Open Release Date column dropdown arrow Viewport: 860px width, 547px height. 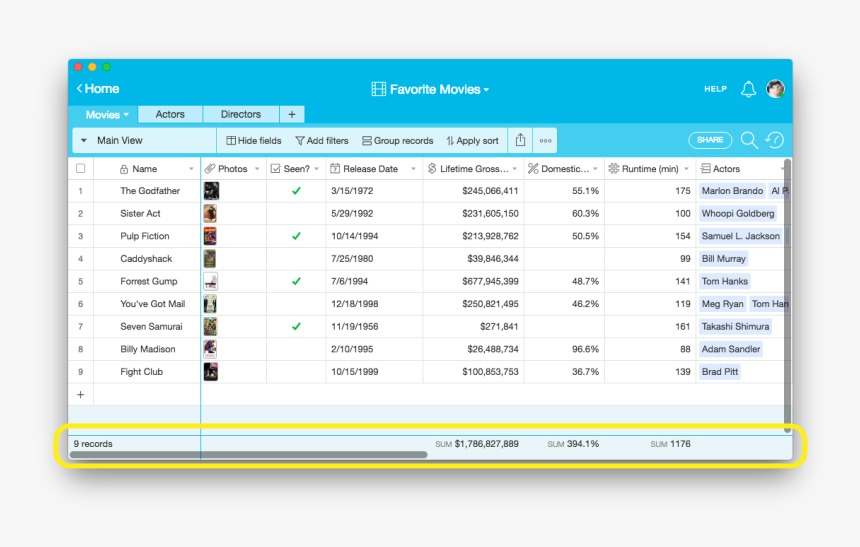[413, 169]
